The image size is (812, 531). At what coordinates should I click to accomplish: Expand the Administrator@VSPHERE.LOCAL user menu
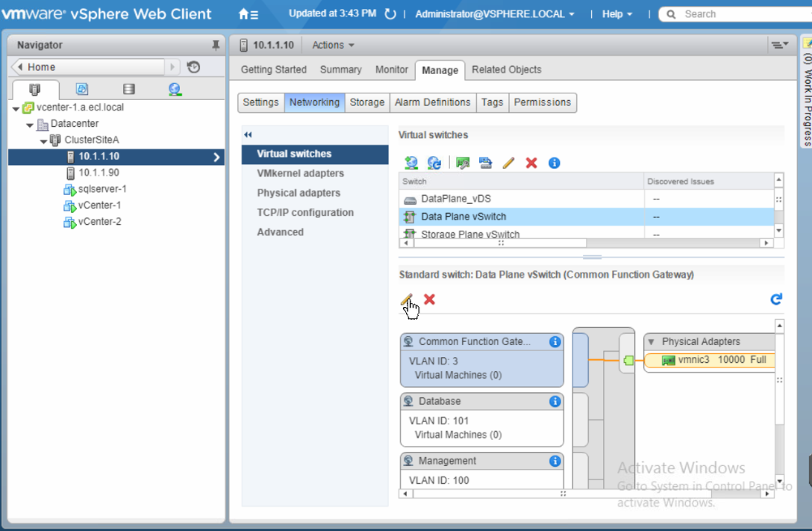tap(495, 14)
